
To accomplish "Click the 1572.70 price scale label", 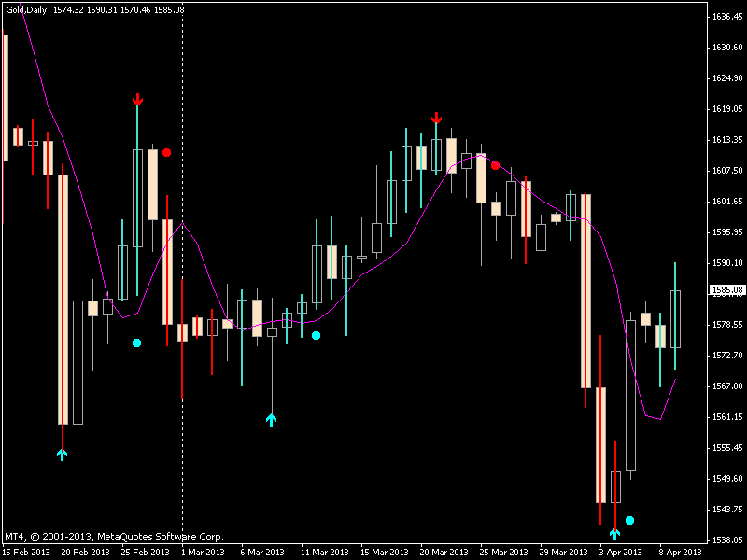I will 727,356.
